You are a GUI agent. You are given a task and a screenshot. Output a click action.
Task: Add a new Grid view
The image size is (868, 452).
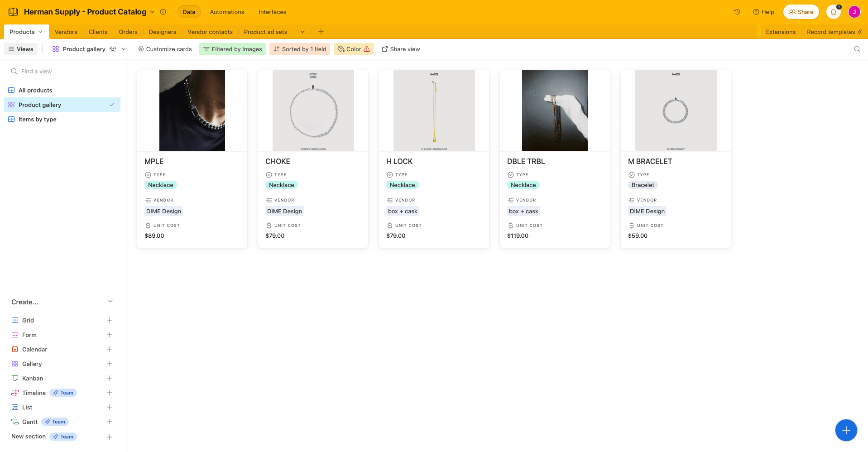tap(109, 320)
